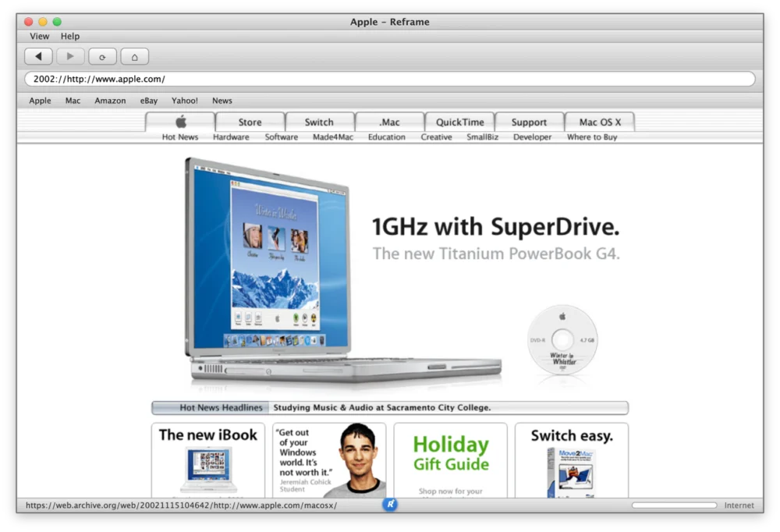The width and height of the screenshot is (780, 532).
Task: Click the address bar URL field
Action: pyautogui.click(x=390, y=79)
